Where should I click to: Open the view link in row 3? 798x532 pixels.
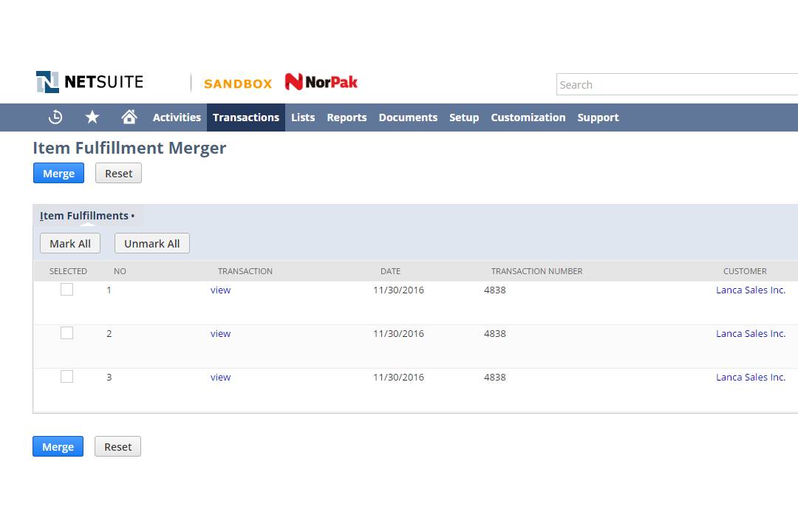coord(220,378)
